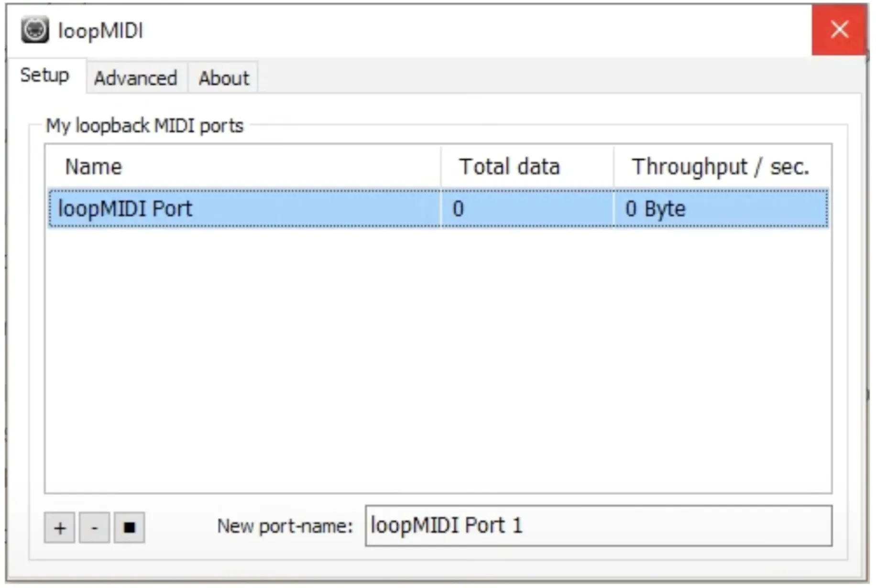The height and width of the screenshot is (588, 876).
Task: Remove selected port with minus button
Action: pyautogui.click(x=94, y=528)
